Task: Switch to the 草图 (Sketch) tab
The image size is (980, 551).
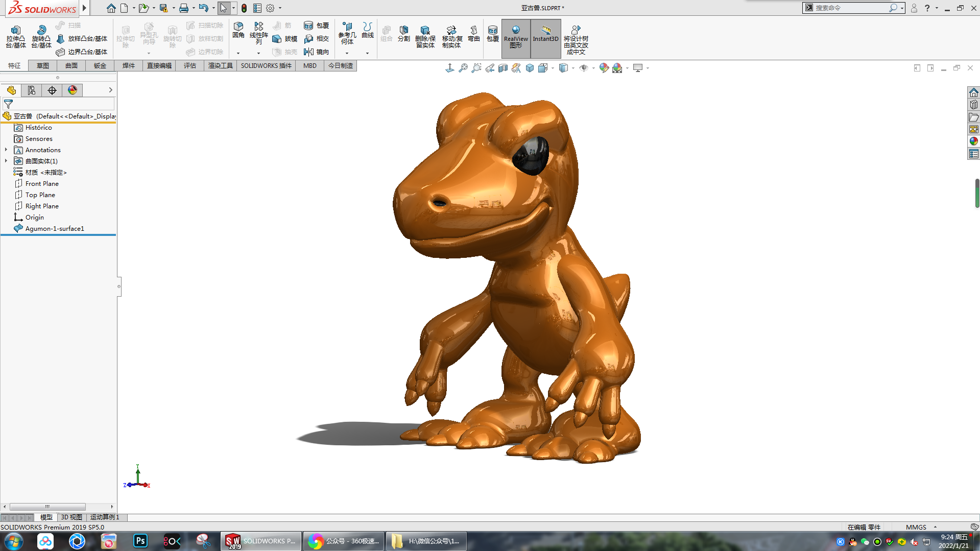Action: (x=43, y=66)
